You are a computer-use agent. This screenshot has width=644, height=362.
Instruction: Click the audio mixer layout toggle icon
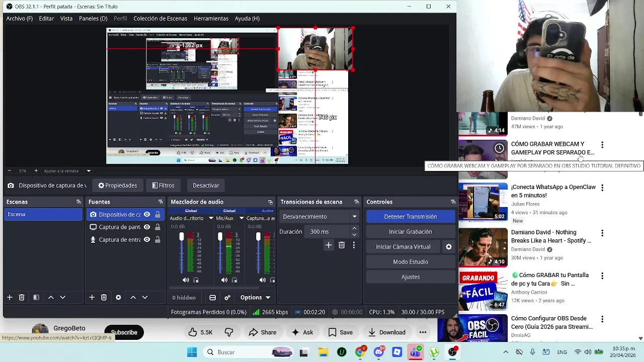tap(213, 297)
